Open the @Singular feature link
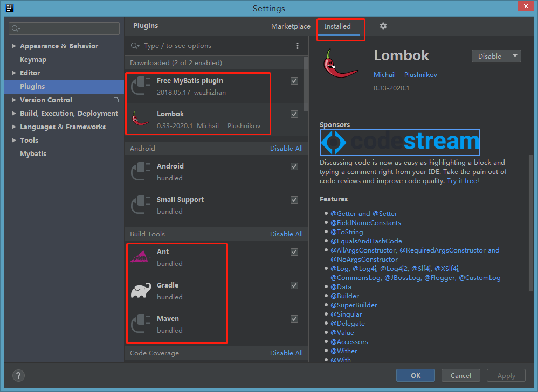The image size is (538, 392). click(x=346, y=314)
